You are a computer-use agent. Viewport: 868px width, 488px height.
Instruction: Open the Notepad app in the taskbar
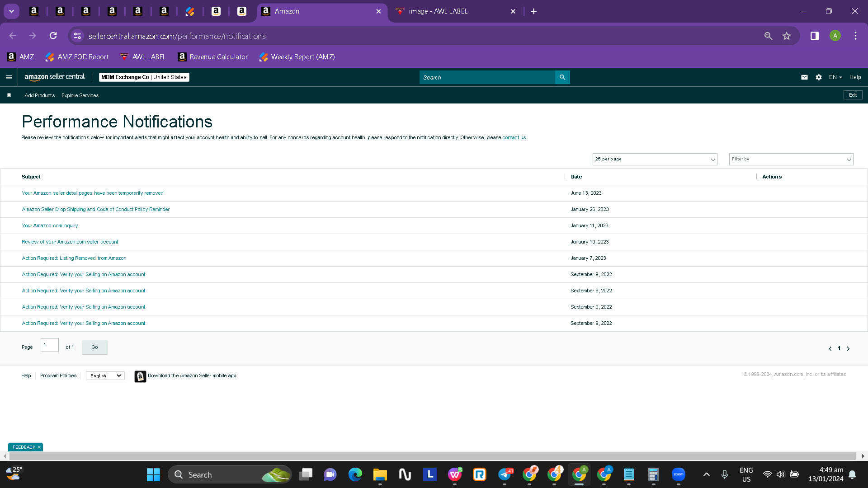pyautogui.click(x=628, y=474)
